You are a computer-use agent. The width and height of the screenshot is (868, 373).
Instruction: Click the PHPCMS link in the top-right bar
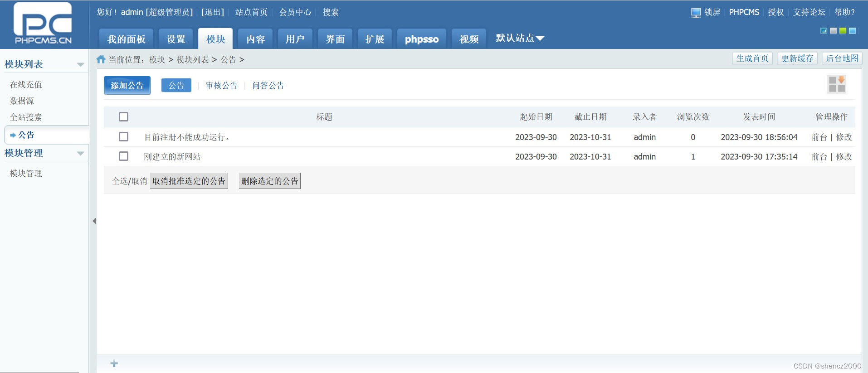click(744, 12)
